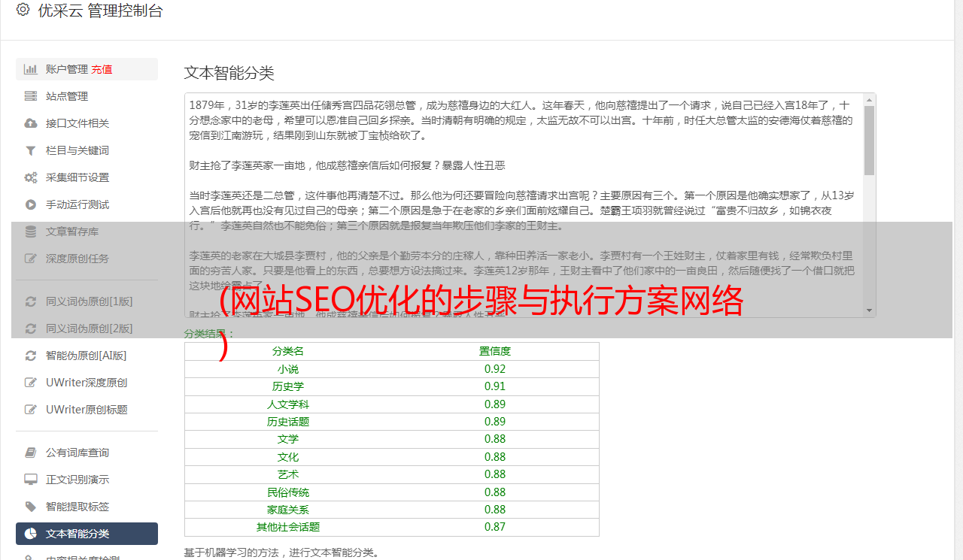Click the 文化 category cell
The height and width of the screenshot is (560, 963).
point(288,457)
